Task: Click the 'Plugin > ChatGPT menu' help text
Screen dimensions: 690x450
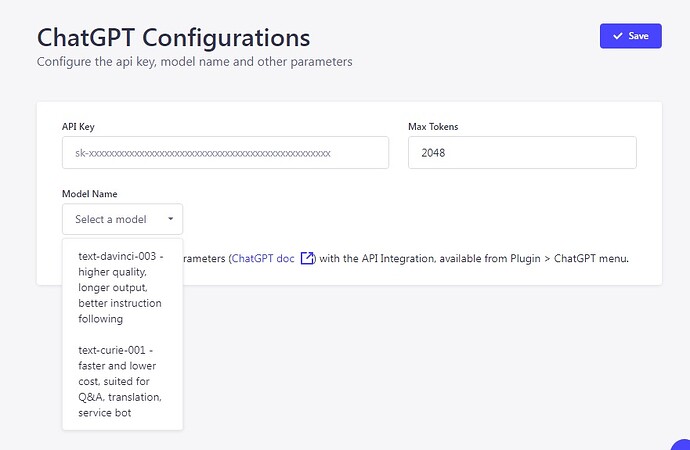Action: coord(569,259)
